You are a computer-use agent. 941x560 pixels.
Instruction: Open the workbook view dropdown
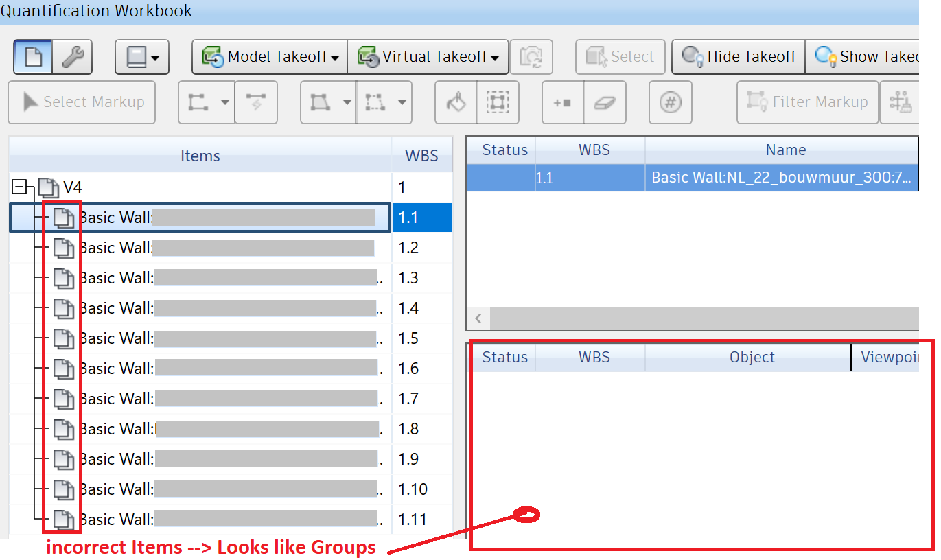142,57
